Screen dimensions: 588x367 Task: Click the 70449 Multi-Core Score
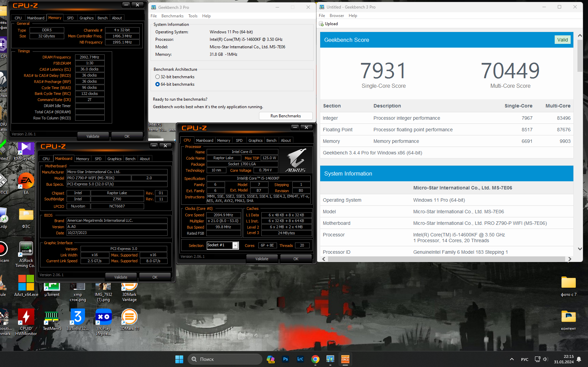click(510, 71)
